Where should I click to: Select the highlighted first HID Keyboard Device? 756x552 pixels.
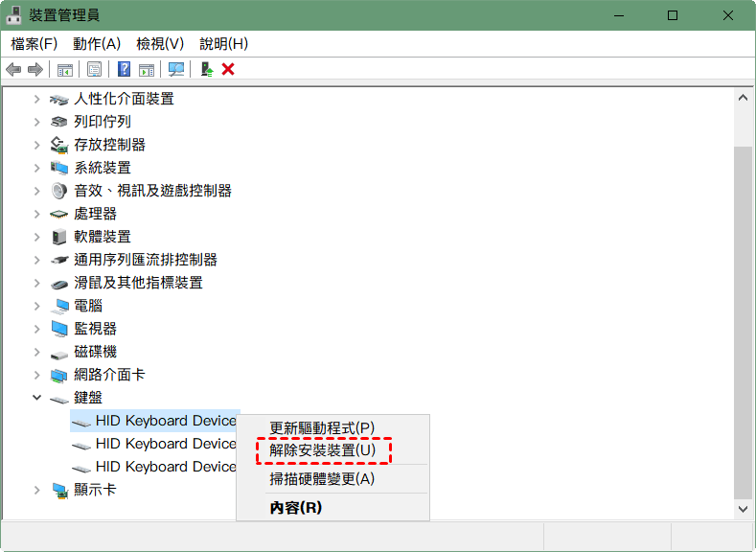pos(155,421)
